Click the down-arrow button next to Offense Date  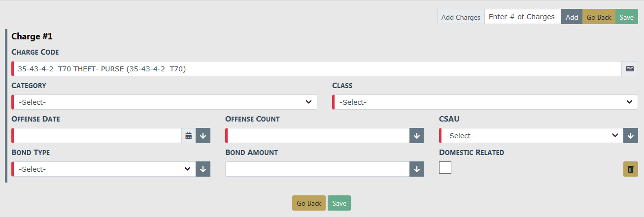point(203,136)
